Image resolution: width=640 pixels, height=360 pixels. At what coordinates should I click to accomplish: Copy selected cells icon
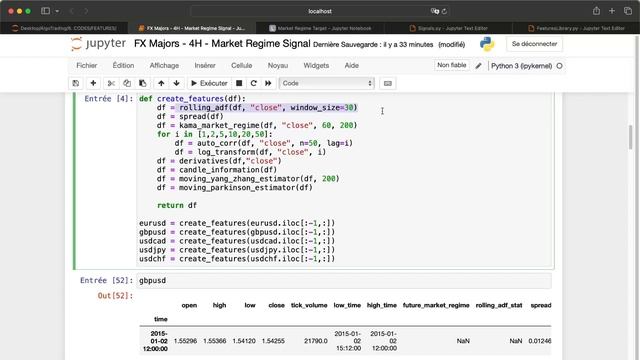point(127,83)
